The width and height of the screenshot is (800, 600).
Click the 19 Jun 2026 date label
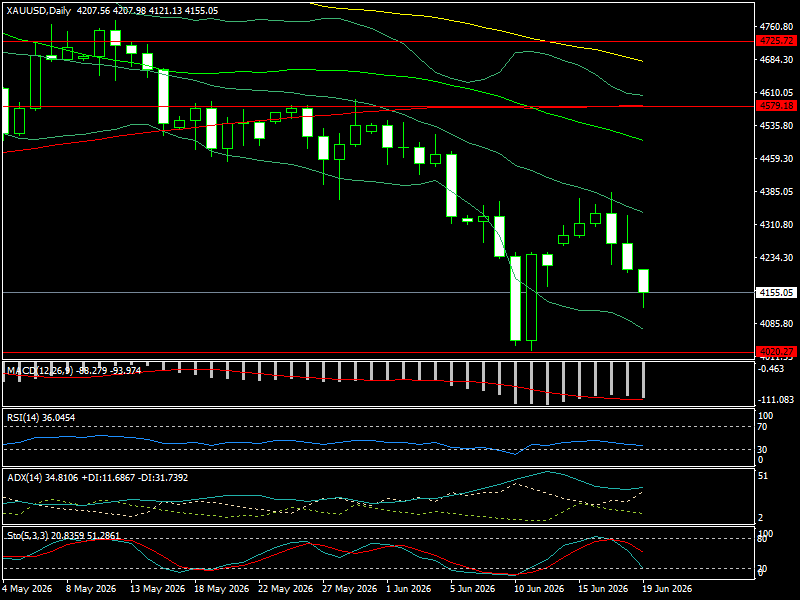tap(667, 589)
